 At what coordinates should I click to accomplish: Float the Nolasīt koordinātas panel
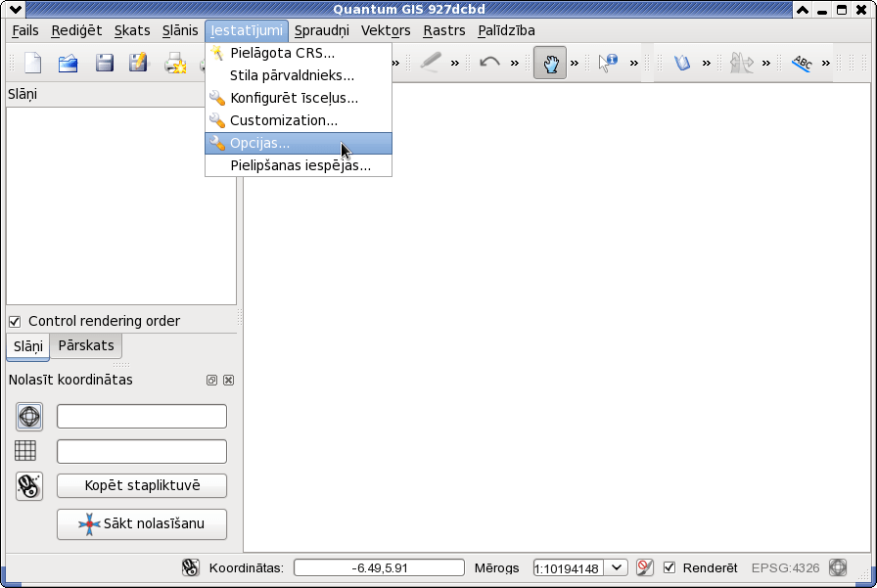[211, 380]
